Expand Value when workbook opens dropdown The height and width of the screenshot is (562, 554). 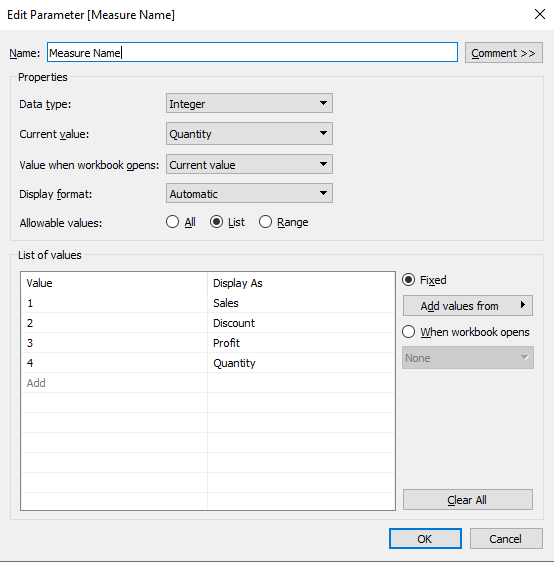[249, 165]
